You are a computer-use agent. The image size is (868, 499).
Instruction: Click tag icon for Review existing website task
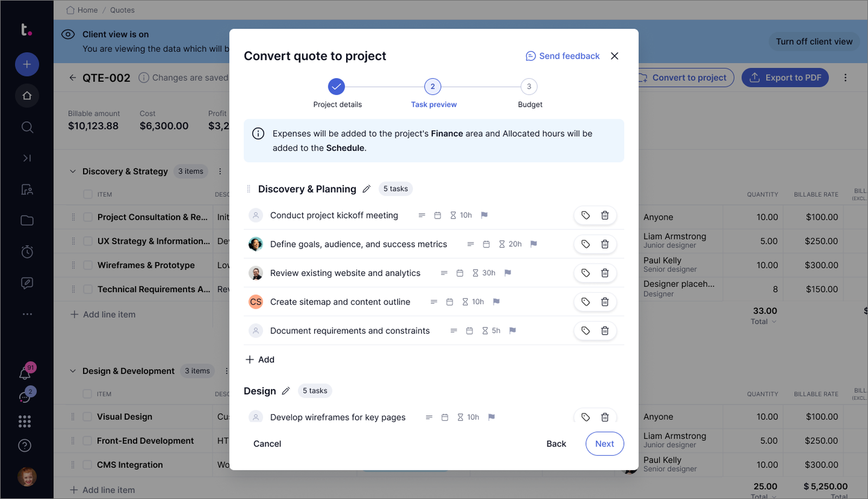coord(585,273)
